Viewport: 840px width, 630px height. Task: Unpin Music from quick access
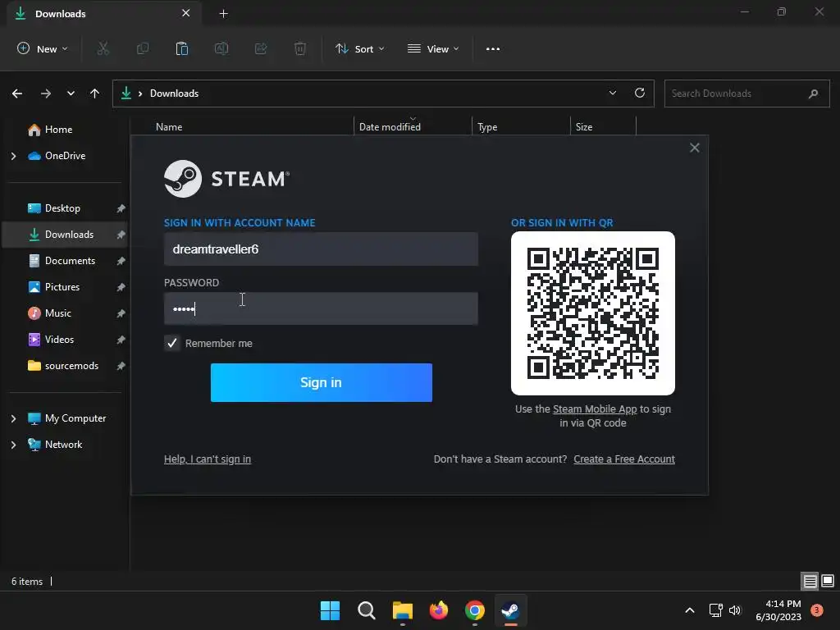(x=121, y=313)
